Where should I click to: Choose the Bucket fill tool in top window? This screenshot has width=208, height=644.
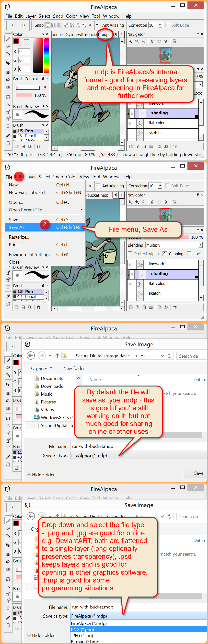(x=8, y=79)
